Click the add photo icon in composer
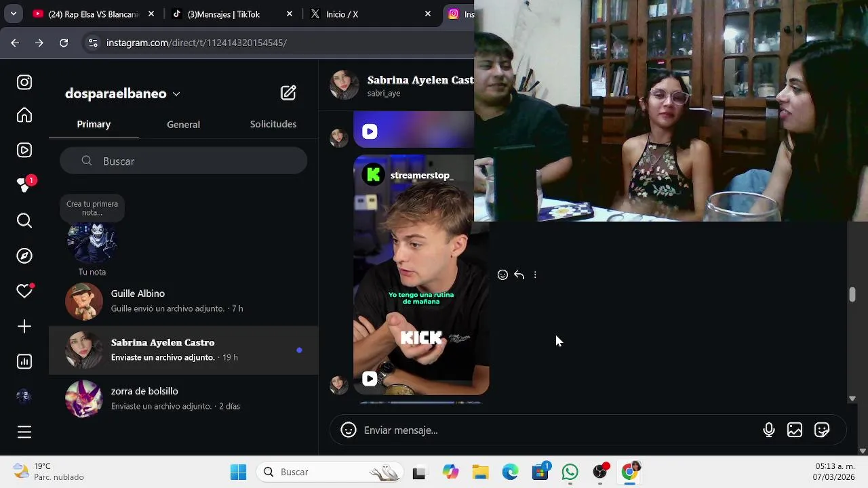The image size is (868, 488). click(x=795, y=430)
